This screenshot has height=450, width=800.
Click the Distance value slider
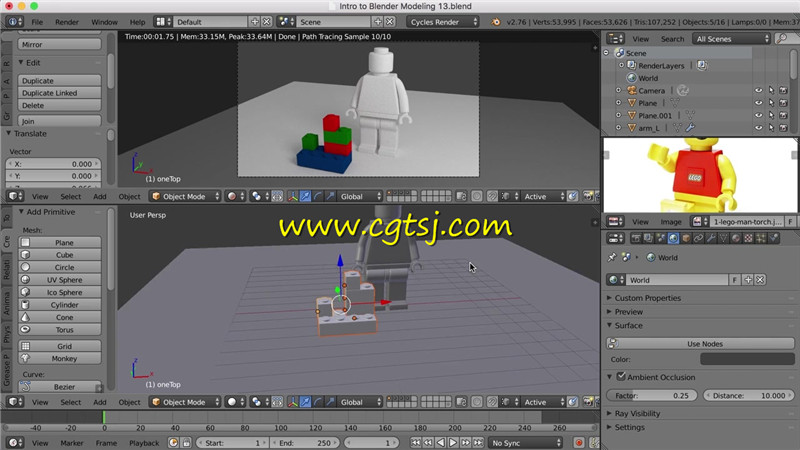click(x=748, y=395)
